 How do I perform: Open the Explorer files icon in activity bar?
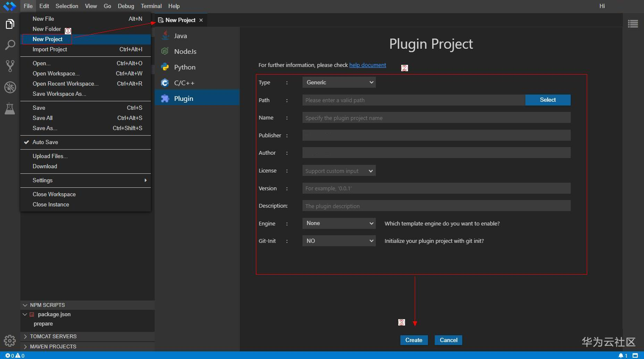10,24
